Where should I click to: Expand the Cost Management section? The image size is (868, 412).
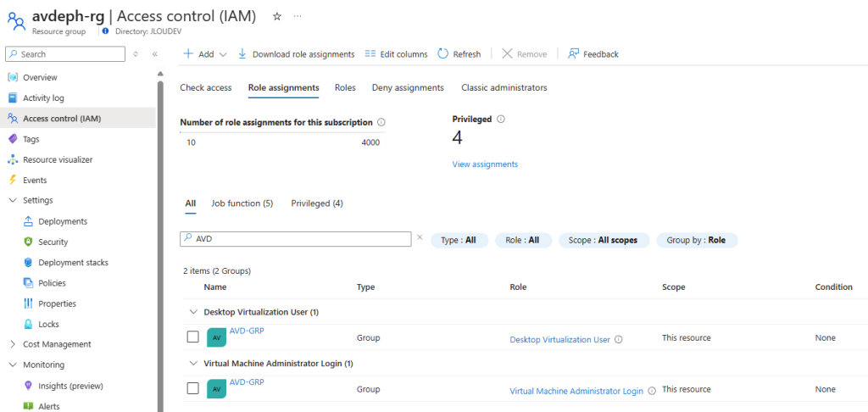[13, 344]
